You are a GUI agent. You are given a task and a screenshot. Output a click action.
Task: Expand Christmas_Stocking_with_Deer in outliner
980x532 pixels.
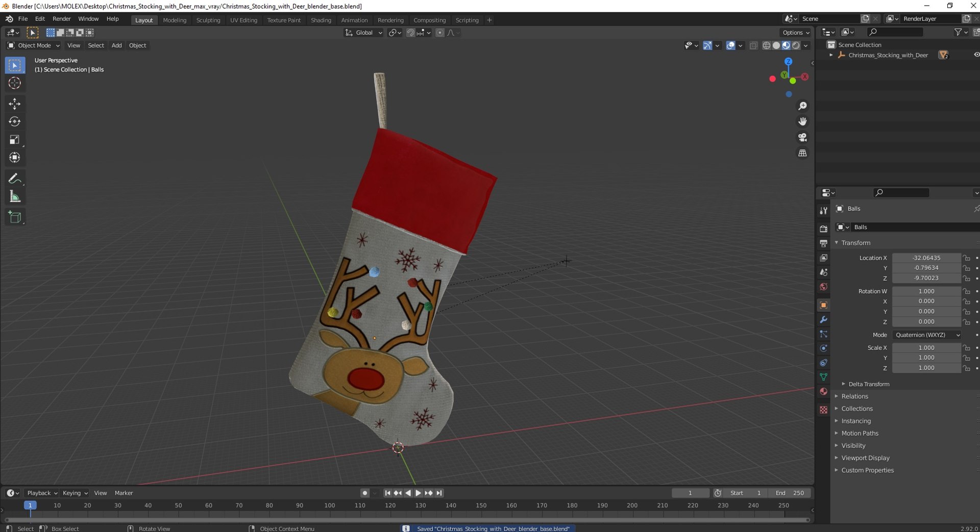[831, 55]
